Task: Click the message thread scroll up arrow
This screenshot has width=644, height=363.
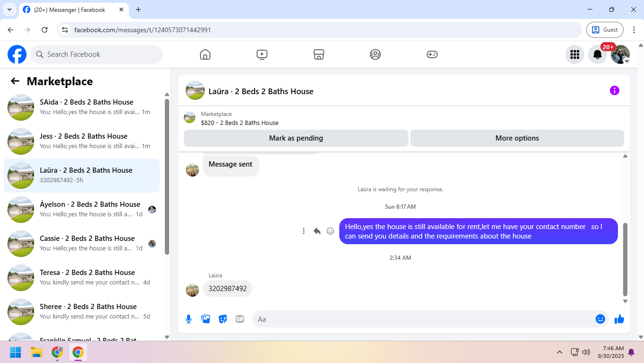Action: point(625,156)
